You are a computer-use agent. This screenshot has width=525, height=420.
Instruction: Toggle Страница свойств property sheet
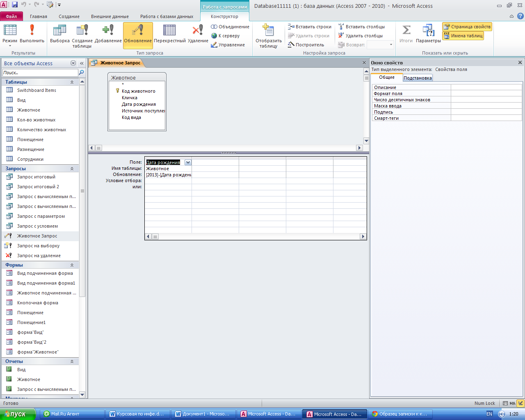click(x=467, y=27)
